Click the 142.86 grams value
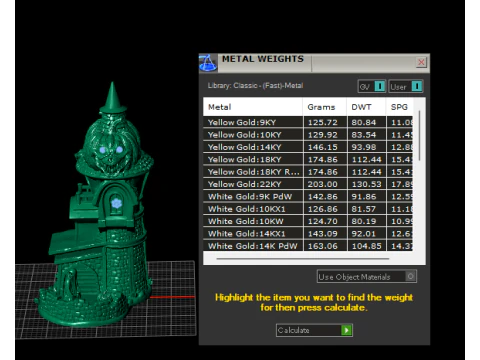 [x=323, y=196]
